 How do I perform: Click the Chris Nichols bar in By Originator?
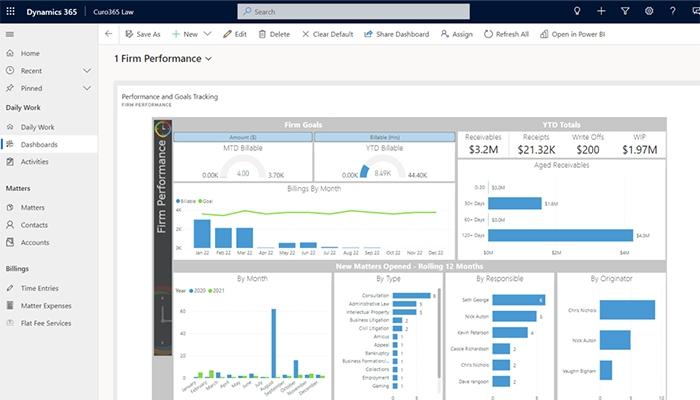(627, 310)
